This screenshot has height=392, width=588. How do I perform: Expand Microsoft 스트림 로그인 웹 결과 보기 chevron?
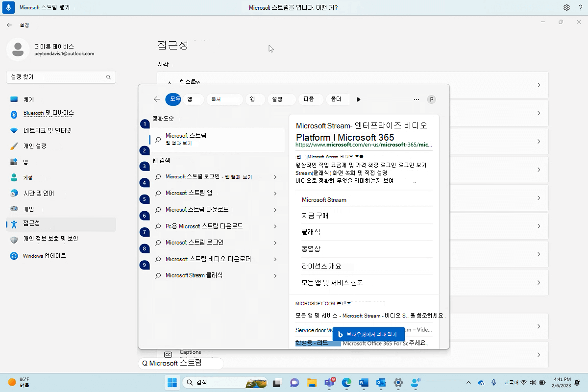[275, 177]
